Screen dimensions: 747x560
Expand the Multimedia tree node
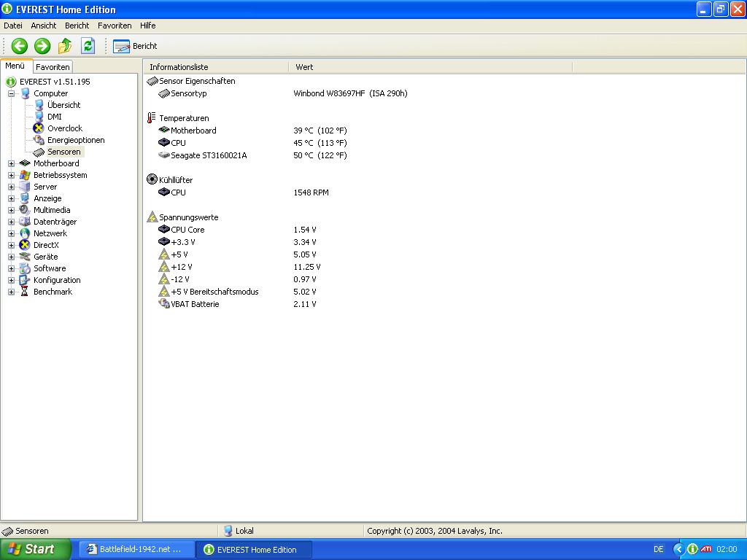[11, 211]
